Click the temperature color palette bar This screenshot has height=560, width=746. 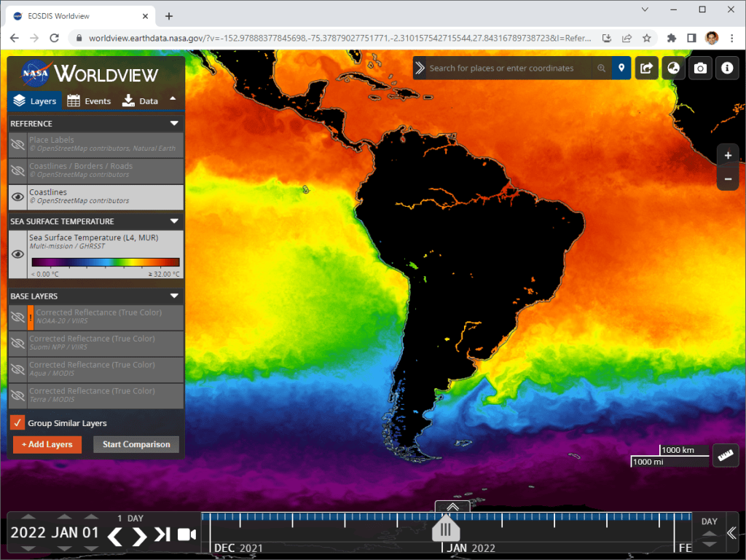(x=106, y=262)
